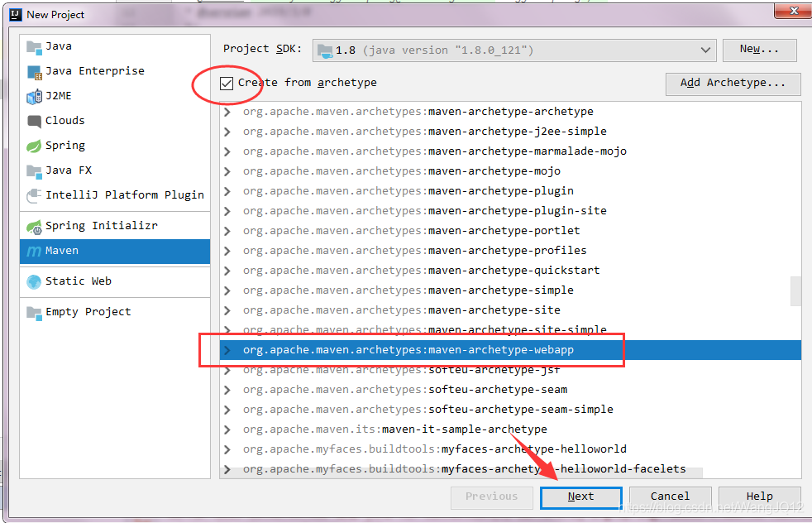Expand maven-archetype-marmalade-mojo node
Viewport: 812px width, 523px height.
[227, 151]
